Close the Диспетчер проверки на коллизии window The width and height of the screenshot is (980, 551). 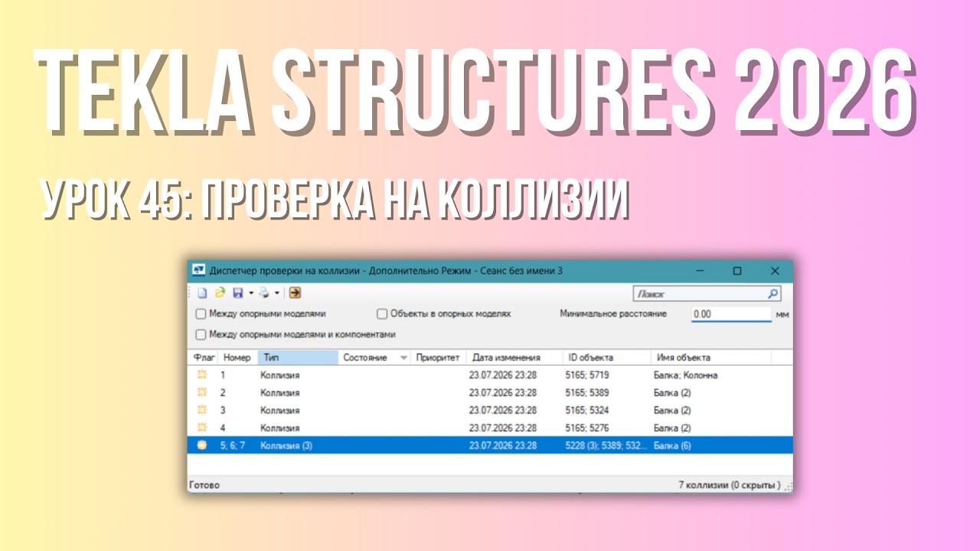[775, 270]
